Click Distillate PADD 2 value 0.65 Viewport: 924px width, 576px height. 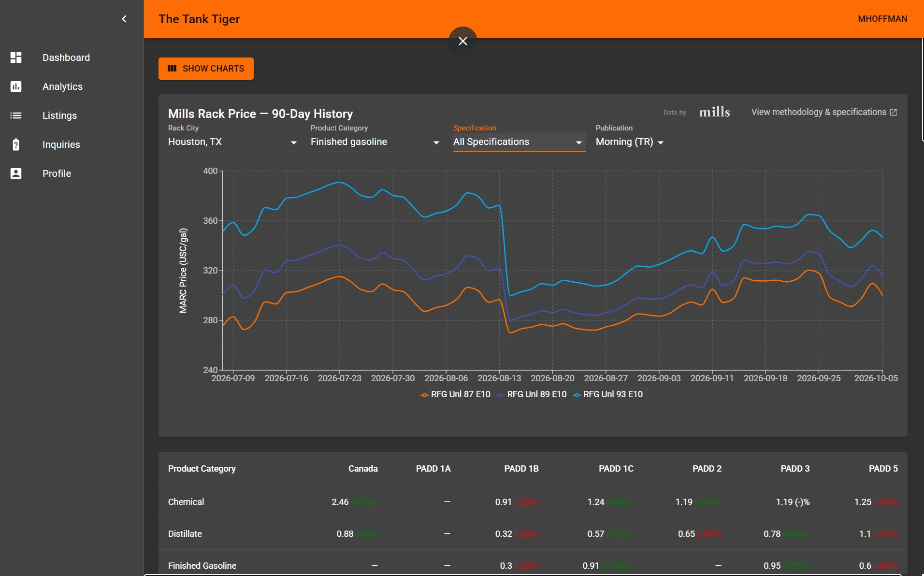coord(686,534)
